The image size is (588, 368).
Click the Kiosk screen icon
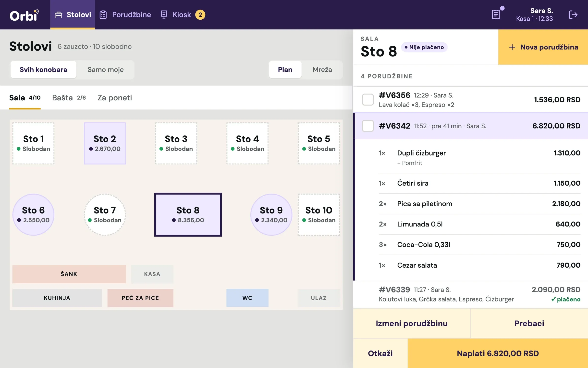click(x=164, y=15)
